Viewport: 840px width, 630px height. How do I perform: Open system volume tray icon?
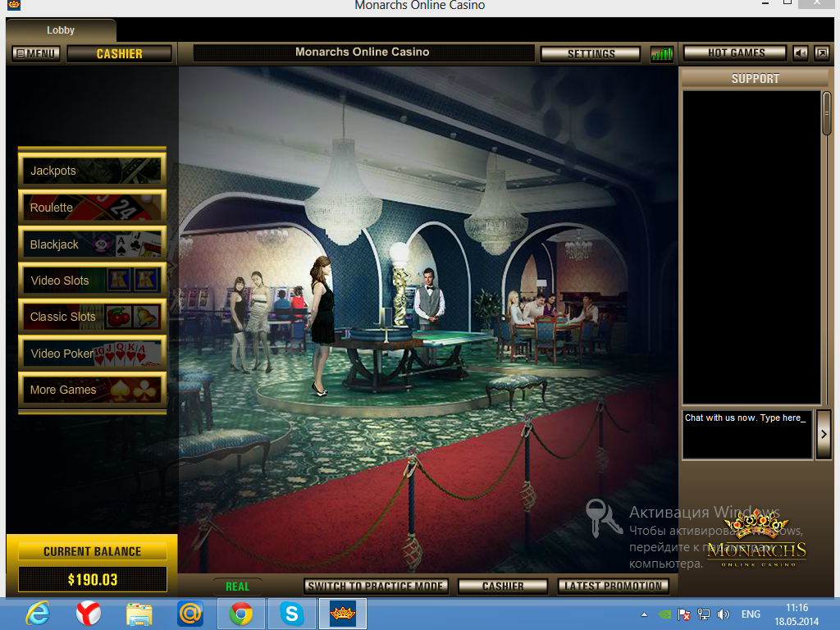click(x=724, y=614)
